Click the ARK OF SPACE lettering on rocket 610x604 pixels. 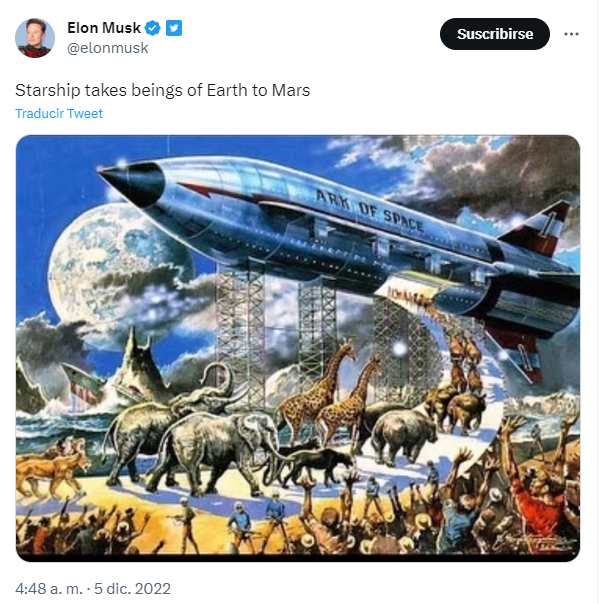369,210
